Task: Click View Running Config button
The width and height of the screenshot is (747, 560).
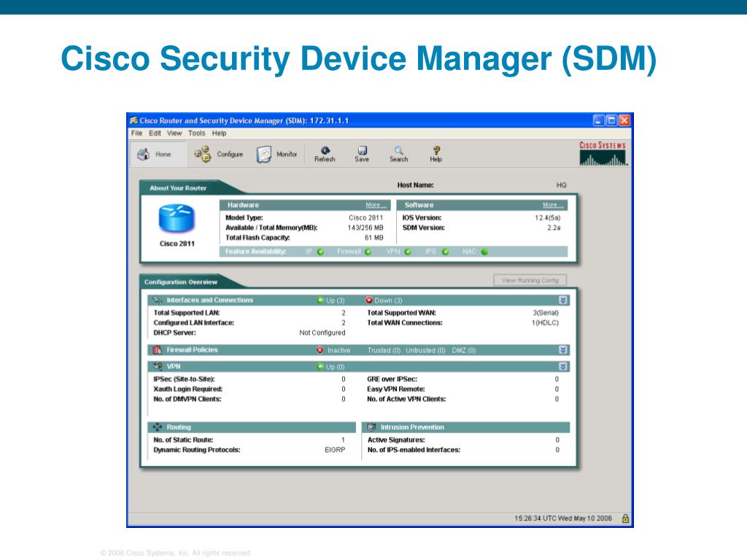Action: pos(530,281)
